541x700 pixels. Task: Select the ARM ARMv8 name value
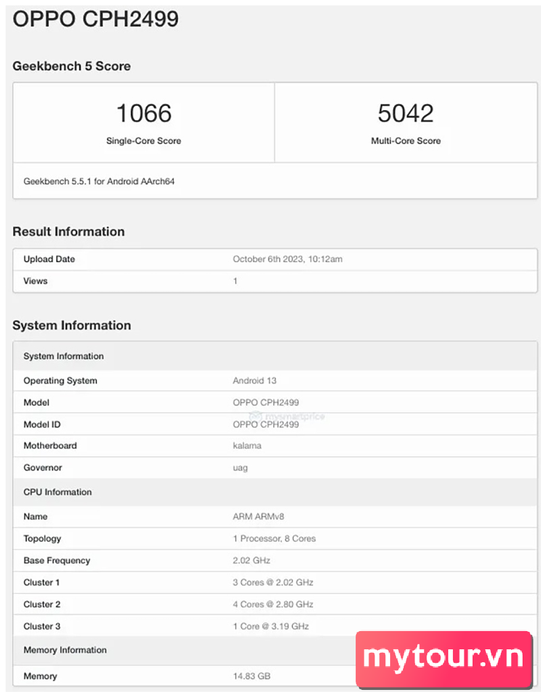tap(258, 517)
